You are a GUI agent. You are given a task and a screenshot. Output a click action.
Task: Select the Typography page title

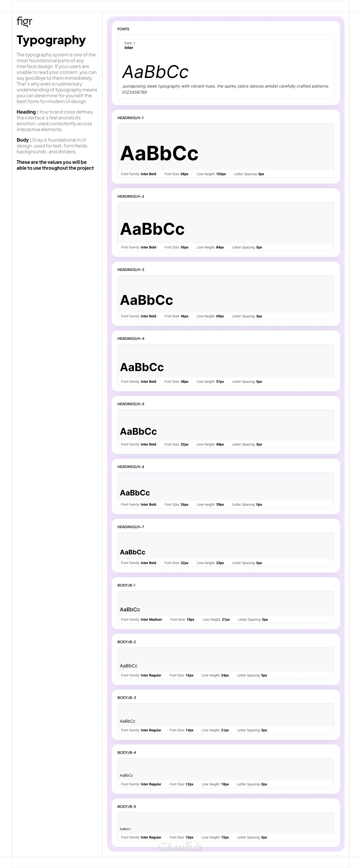51,40
